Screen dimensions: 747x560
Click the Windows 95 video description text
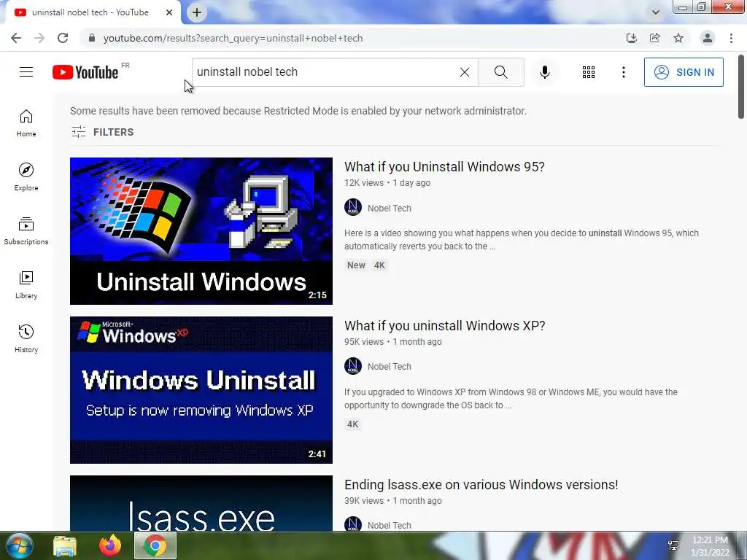pos(522,239)
